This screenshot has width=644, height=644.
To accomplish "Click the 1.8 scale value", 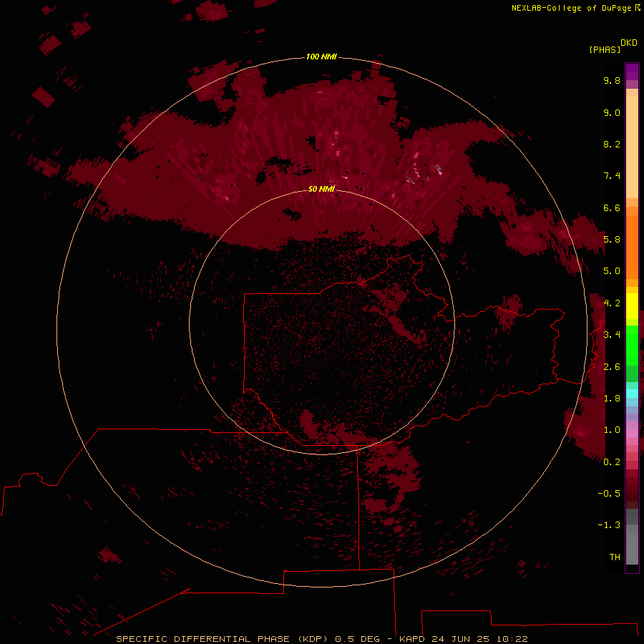I will pyautogui.click(x=612, y=399).
